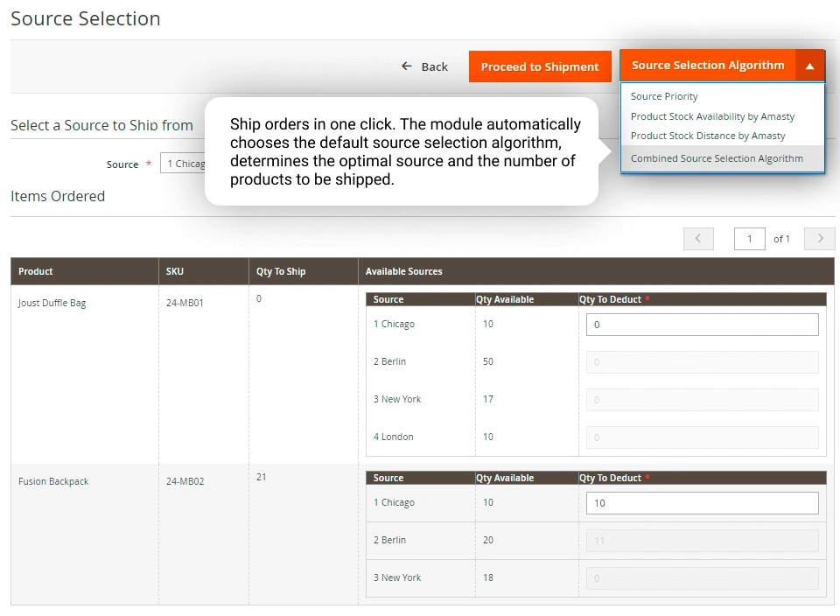Click Qty To Deduct field for Joust Duffle Bag Chicago
This screenshot has width=840, height=616.
701,324
